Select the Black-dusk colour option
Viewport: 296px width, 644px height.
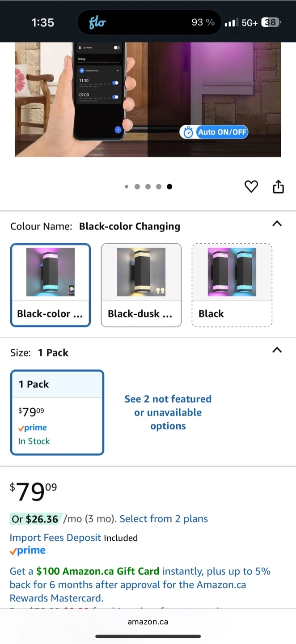pos(141,285)
